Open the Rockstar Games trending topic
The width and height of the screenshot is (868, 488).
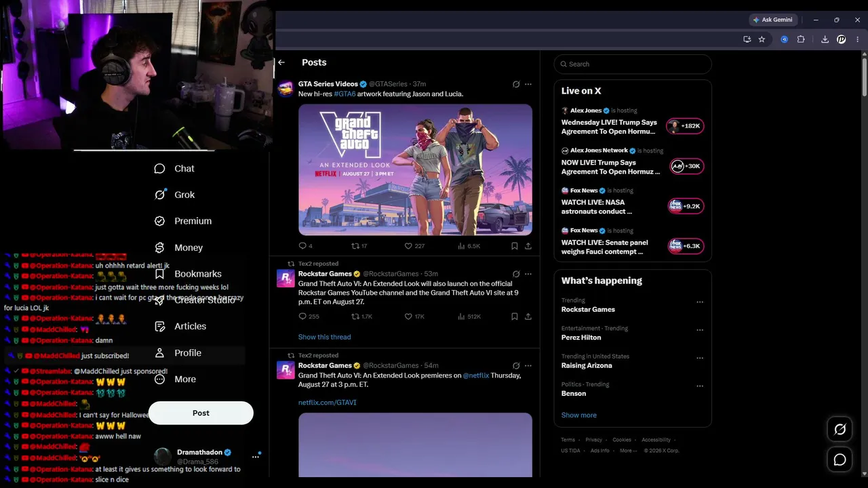pyautogui.click(x=588, y=310)
